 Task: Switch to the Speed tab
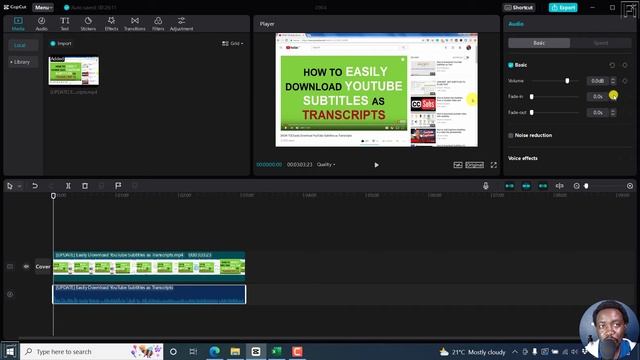pyautogui.click(x=601, y=43)
